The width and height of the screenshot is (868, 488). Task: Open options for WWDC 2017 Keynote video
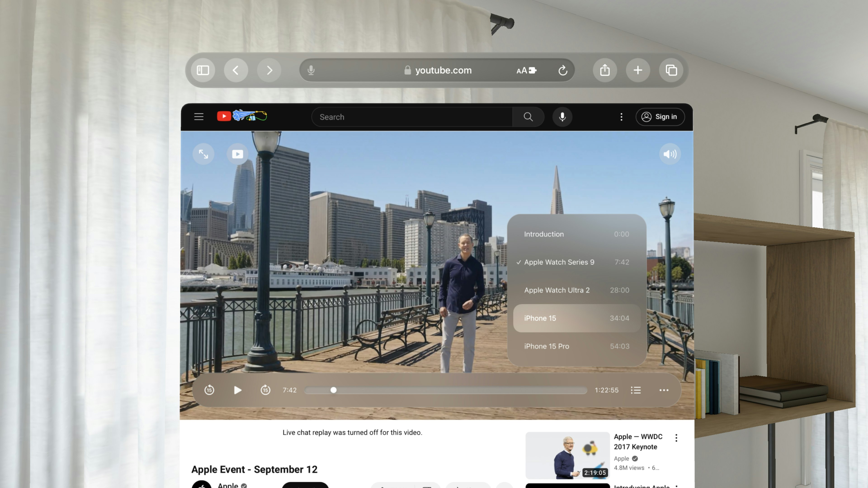(x=676, y=438)
